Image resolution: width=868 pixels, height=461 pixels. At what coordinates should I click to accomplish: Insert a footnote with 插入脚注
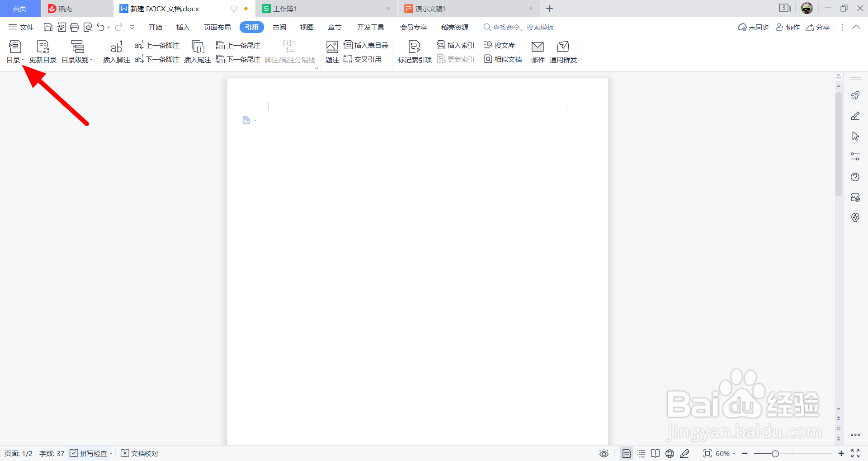coord(116,52)
